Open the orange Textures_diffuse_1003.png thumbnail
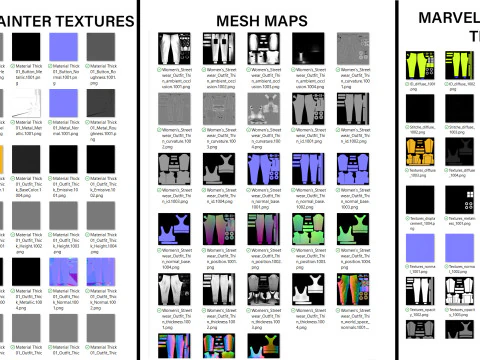The height and width of the screenshot is (360, 480). (420, 152)
